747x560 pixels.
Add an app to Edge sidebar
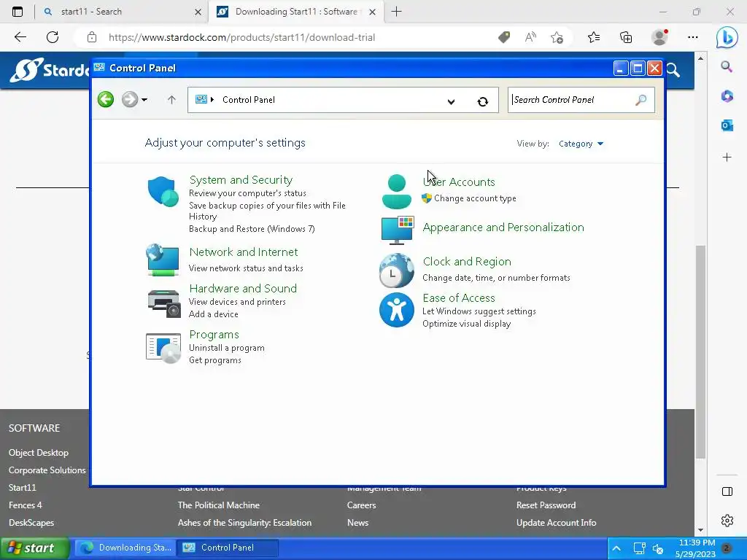[x=727, y=157]
